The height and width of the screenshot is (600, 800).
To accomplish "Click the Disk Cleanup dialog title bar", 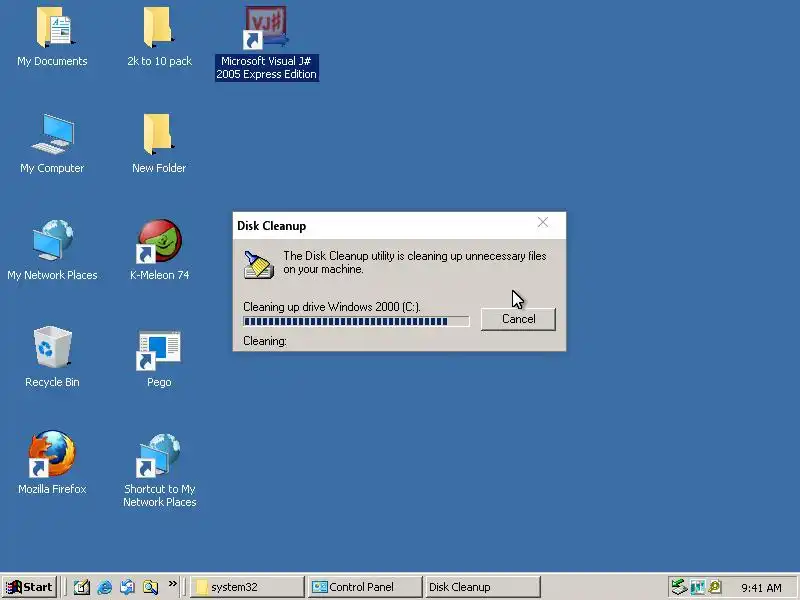I will [x=399, y=226].
